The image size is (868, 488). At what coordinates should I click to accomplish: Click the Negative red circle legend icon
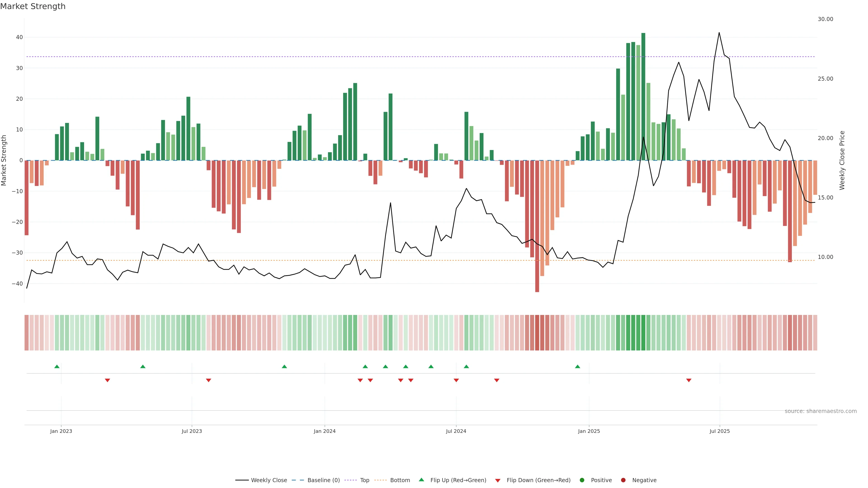point(623,480)
